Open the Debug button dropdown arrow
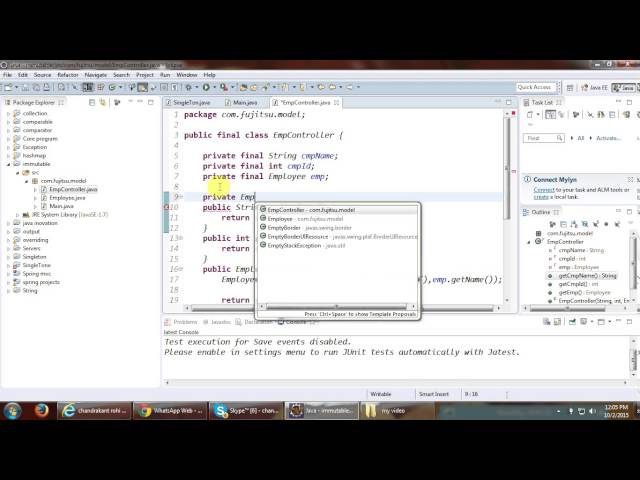This screenshot has width=640, height=480. coord(196,87)
